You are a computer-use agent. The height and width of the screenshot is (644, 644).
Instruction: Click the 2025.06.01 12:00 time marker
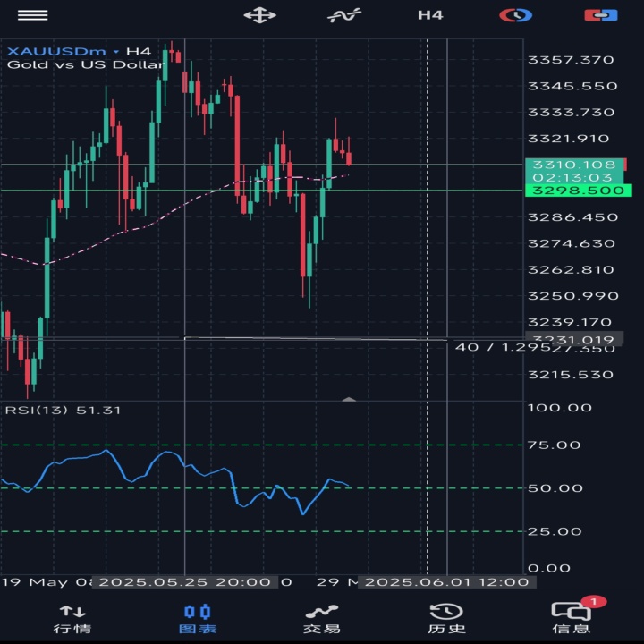tap(446, 582)
